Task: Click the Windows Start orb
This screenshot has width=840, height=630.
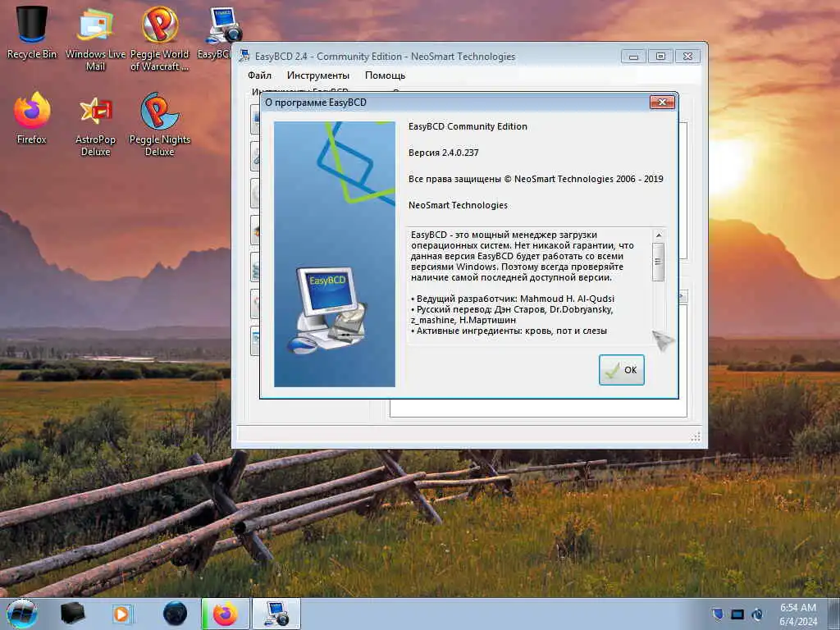Action: pos(22,614)
